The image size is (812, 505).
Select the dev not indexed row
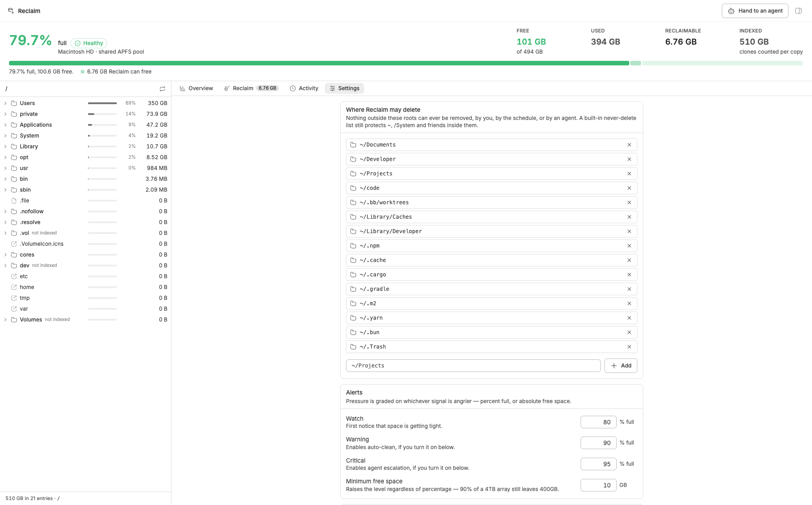tap(86, 266)
